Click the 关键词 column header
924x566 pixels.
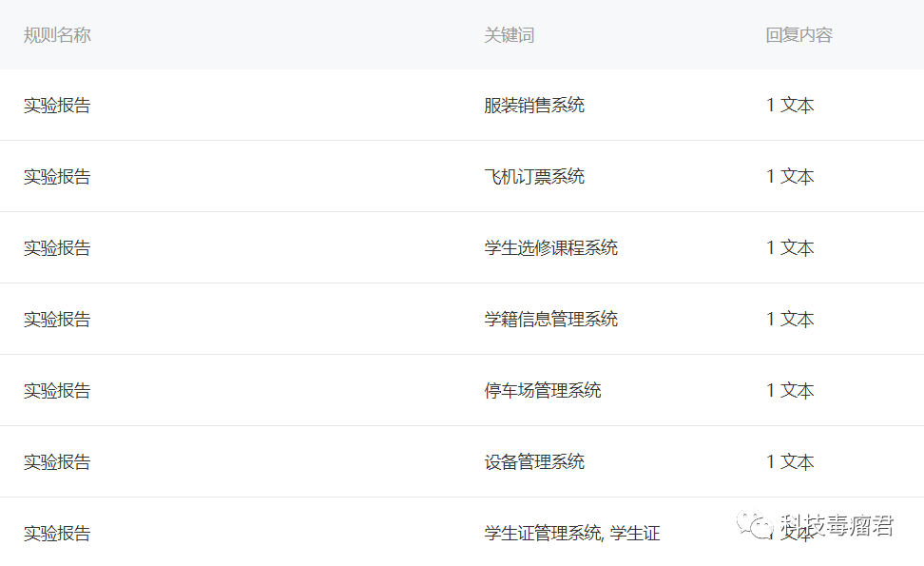point(509,35)
